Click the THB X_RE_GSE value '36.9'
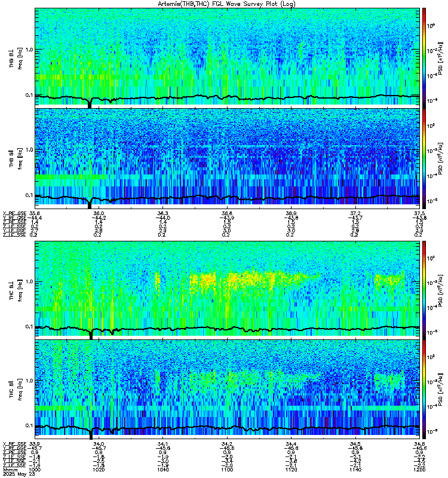 coord(291,213)
